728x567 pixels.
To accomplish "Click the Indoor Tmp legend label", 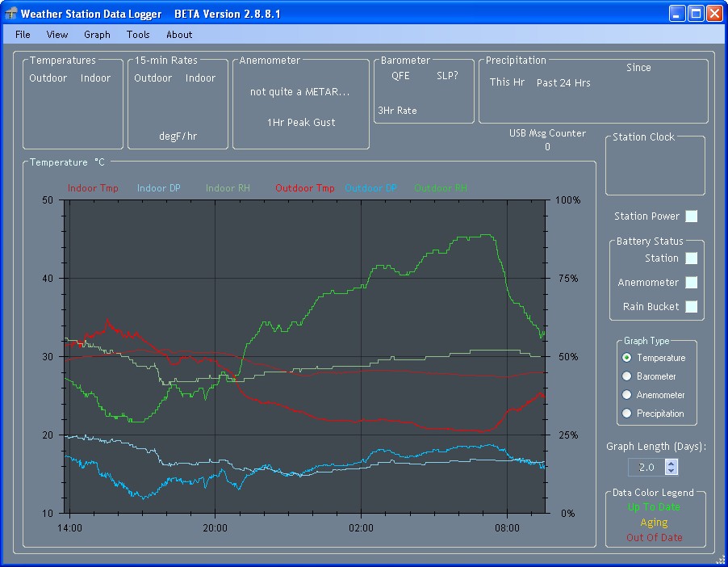I will pyautogui.click(x=93, y=188).
